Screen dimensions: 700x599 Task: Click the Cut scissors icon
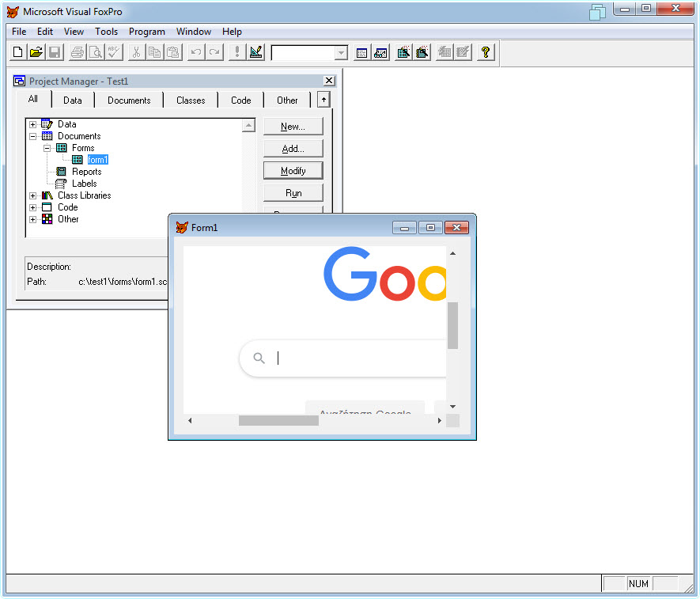pyautogui.click(x=136, y=52)
